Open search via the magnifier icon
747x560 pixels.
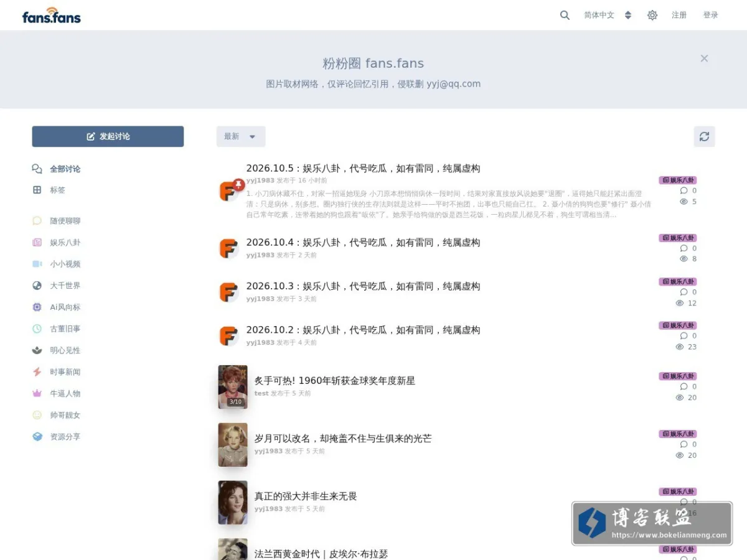tap(565, 16)
